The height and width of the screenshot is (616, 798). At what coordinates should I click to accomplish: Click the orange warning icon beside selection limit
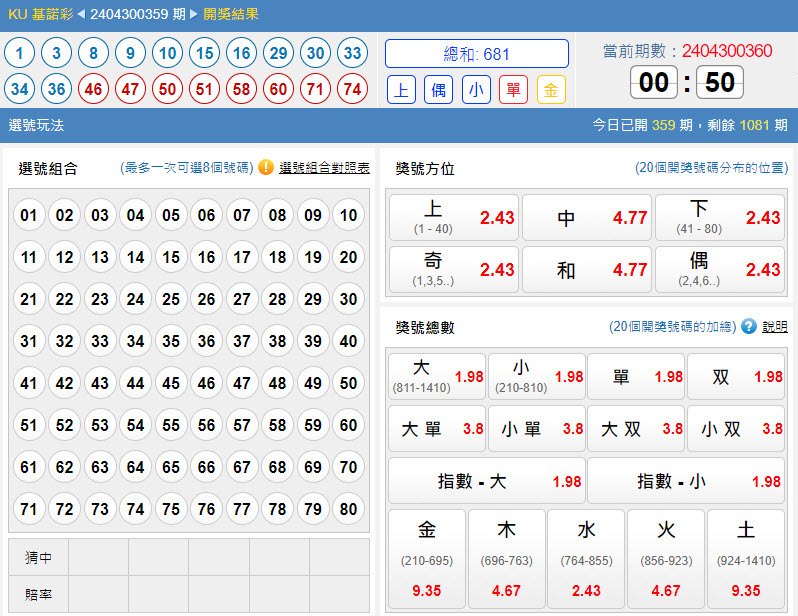[x=266, y=168]
